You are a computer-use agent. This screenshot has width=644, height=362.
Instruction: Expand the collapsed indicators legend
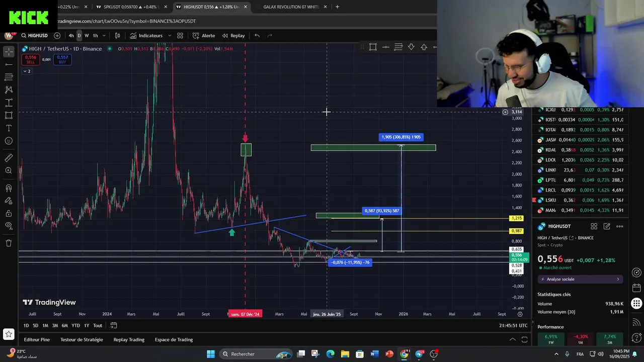coord(26,71)
